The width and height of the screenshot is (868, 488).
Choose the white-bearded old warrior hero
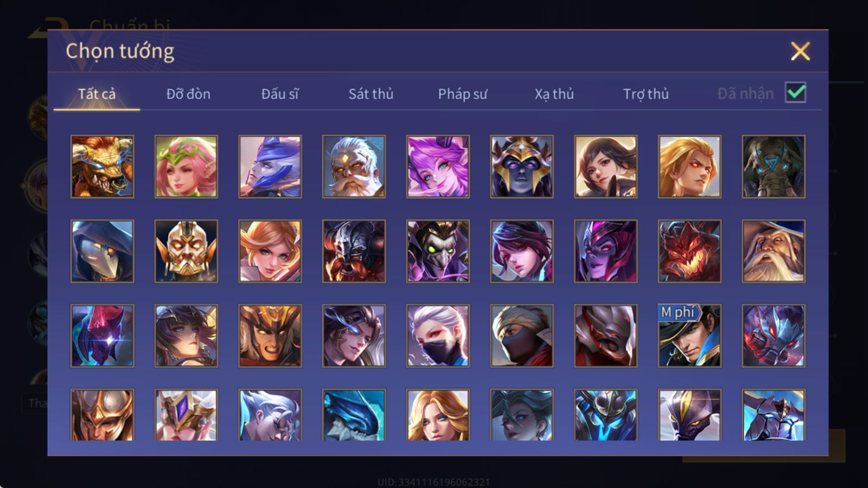click(x=354, y=166)
